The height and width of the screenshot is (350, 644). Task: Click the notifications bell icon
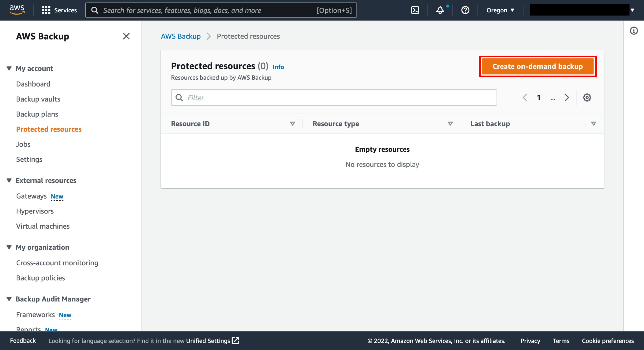(440, 10)
